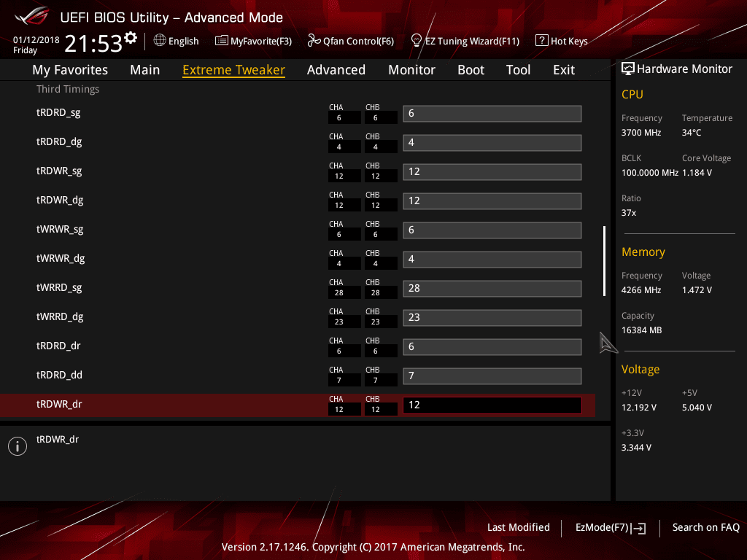Click the Hardware Monitor display icon

click(x=628, y=69)
